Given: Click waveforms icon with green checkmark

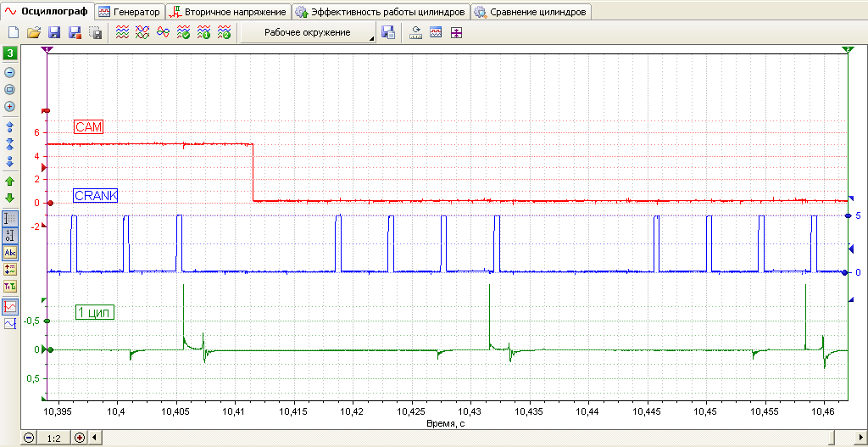Looking at the screenshot, I should (183, 33).
